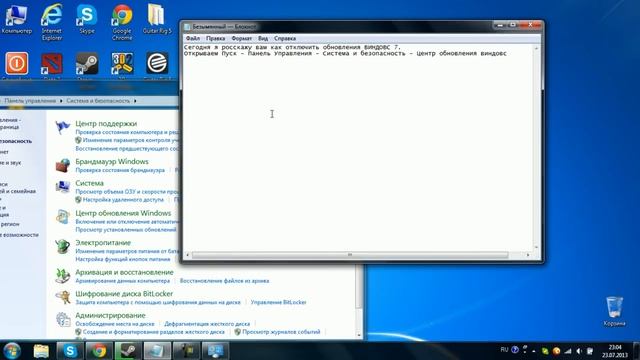Click the Архивация и восстановление icon

click(x=62, y=276)
